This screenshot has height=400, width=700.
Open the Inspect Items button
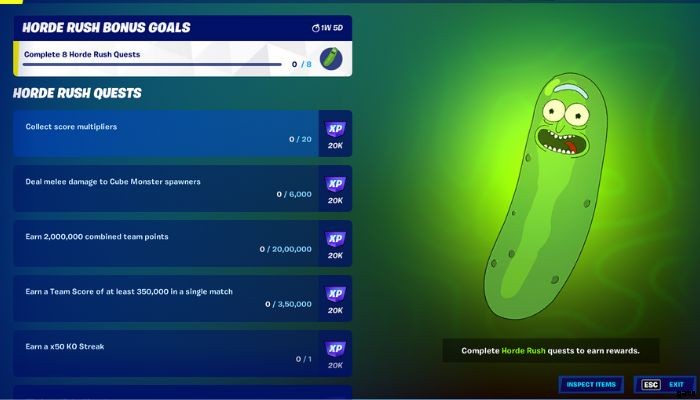[x=591, y=384]
